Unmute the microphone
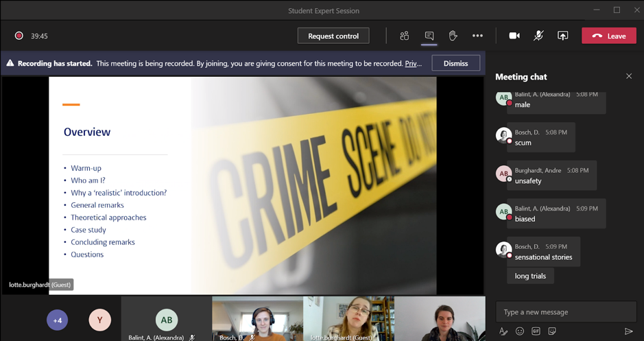644x341 pixels. (x=538, y=36)
